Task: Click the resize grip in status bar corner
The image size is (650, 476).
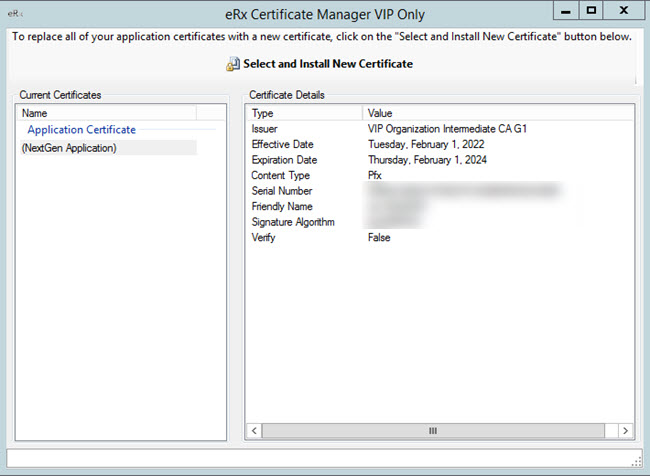Action: [x=636, y=462]
